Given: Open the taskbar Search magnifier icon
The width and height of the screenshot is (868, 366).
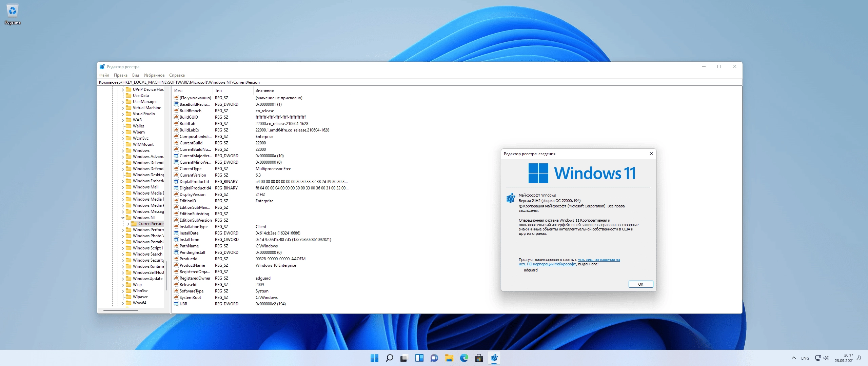Looking at the screenshot, I should click(x=389, y=358).
